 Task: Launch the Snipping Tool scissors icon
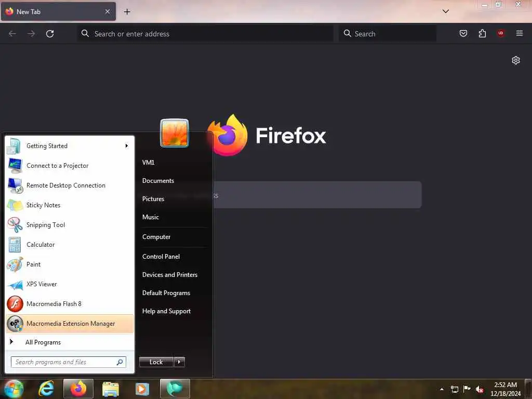click(x=15, y=224)
